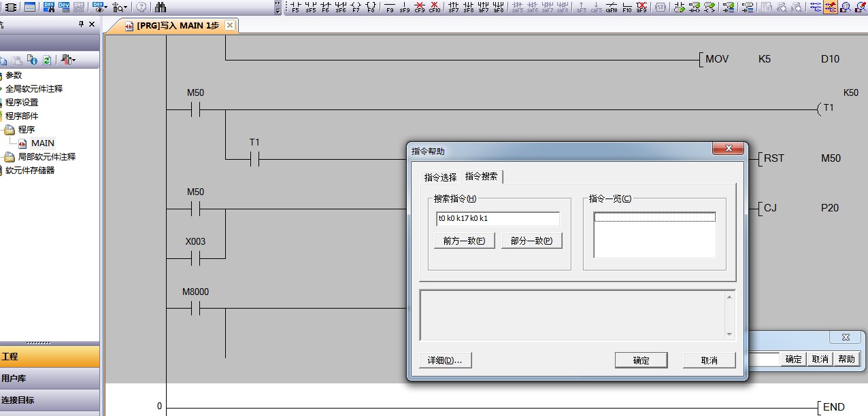The image size is (868, 416).
Task: Click the F7 coil insert icon
Action: (x=356, y=7)
